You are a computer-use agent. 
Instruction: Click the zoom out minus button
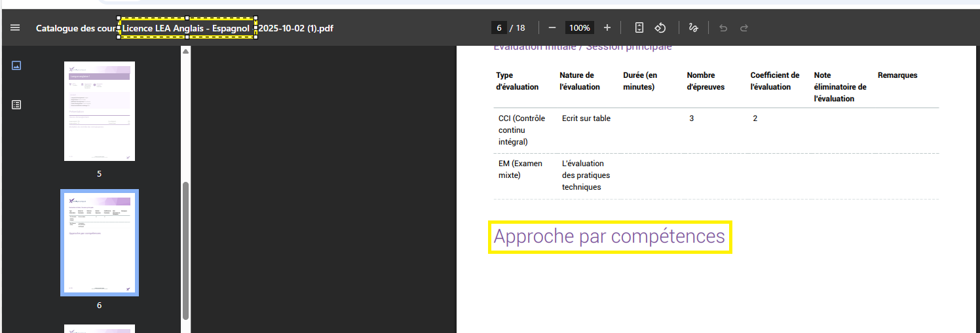[x=552, y=27]
